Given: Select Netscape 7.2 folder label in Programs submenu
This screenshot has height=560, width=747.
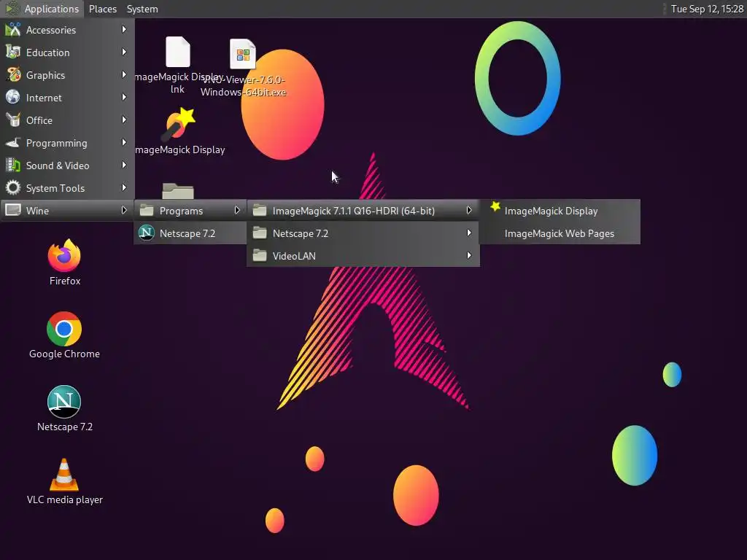Looking at the screenshot, I should pos(300,233).
